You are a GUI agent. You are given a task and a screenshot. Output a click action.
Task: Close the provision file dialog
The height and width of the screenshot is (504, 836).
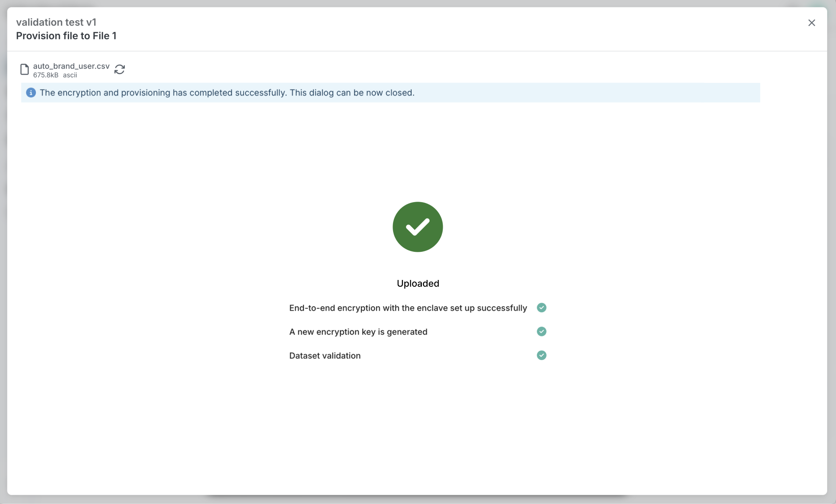811,23
